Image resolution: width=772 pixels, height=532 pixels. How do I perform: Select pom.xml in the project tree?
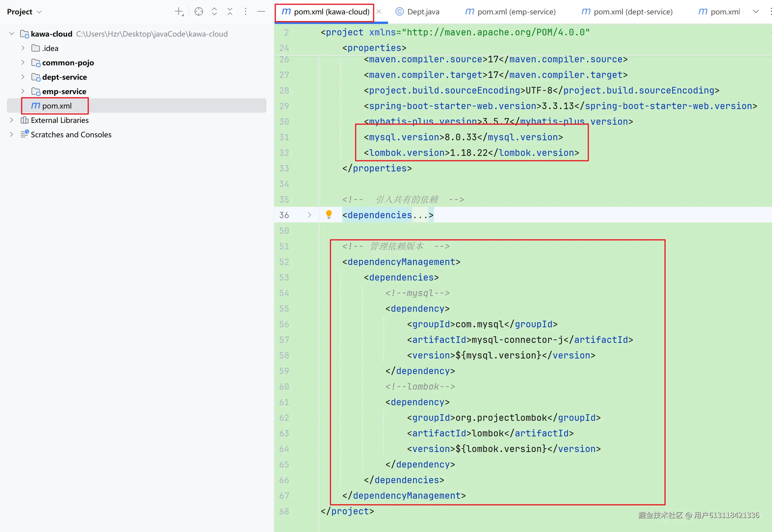(56, 106)
